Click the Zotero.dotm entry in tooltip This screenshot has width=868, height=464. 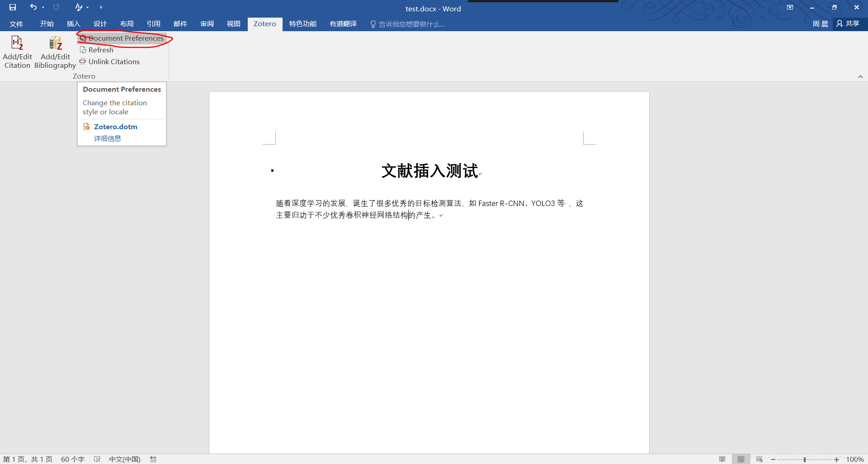pos(115,127)
